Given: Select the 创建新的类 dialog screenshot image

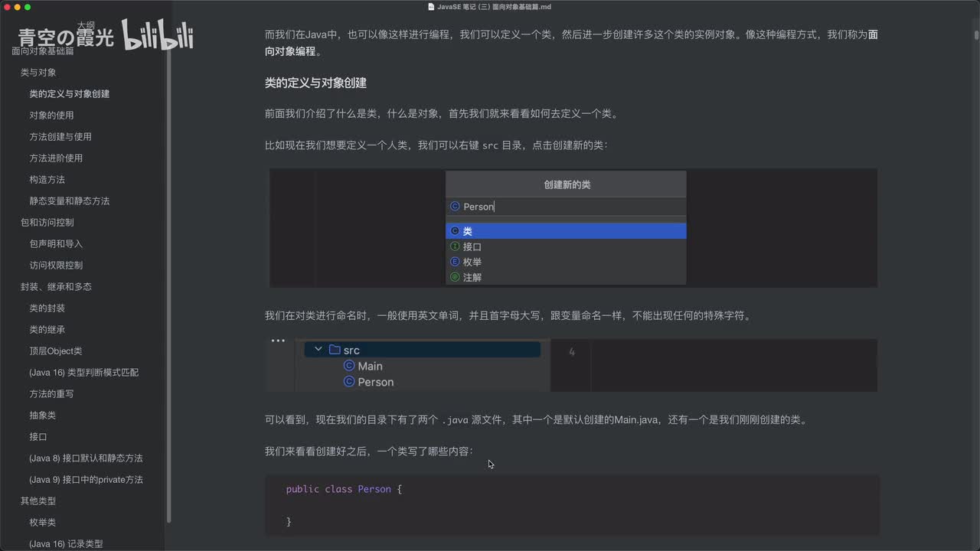Looking at the screenshot, I should (573, 228).
